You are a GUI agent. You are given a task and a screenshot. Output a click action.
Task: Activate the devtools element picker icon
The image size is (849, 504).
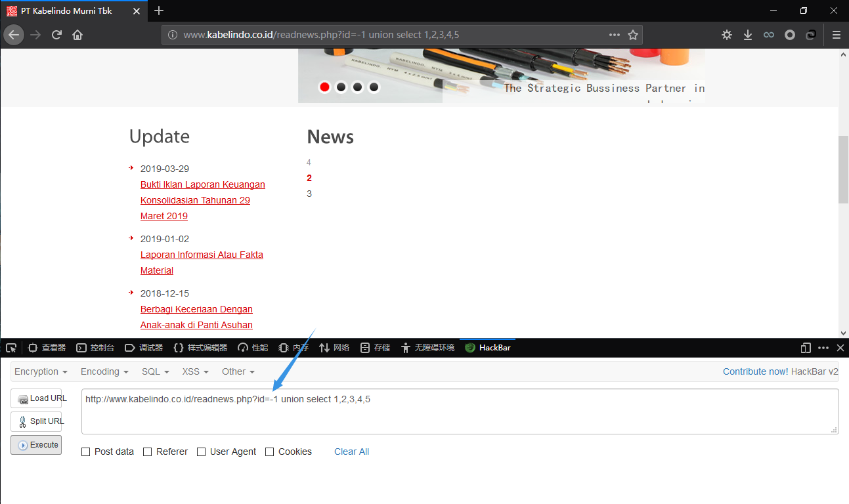(11, 348)
